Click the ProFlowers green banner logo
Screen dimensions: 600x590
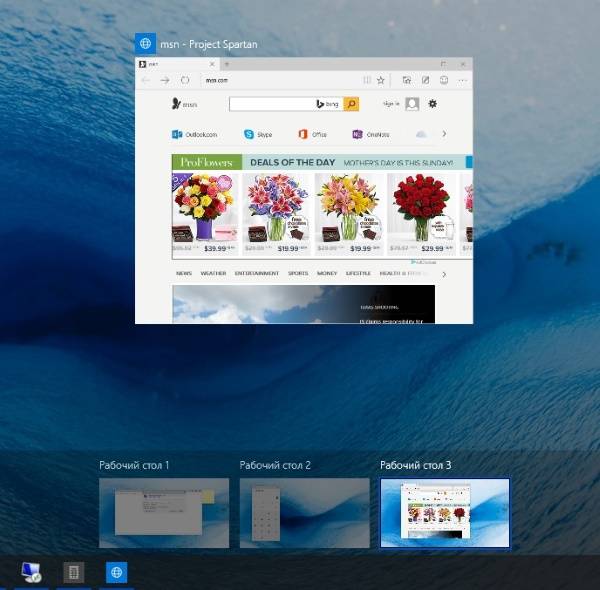tap(207, 162)
